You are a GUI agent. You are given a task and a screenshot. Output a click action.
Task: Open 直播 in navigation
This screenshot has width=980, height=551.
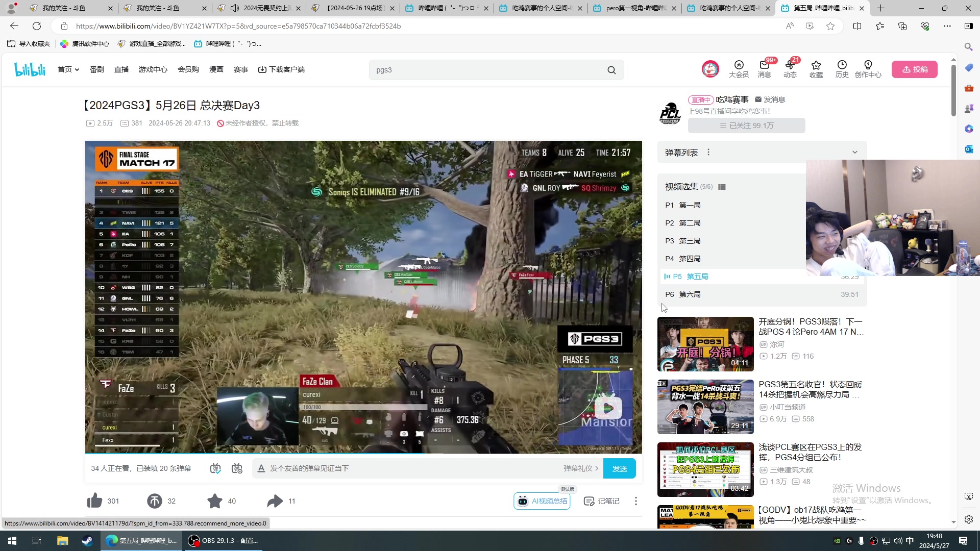[121, 69]
